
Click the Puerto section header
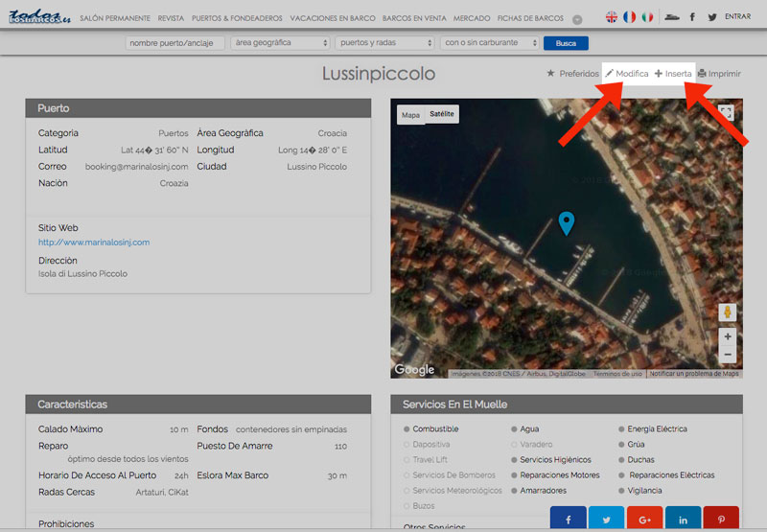[x=198, y=108]
